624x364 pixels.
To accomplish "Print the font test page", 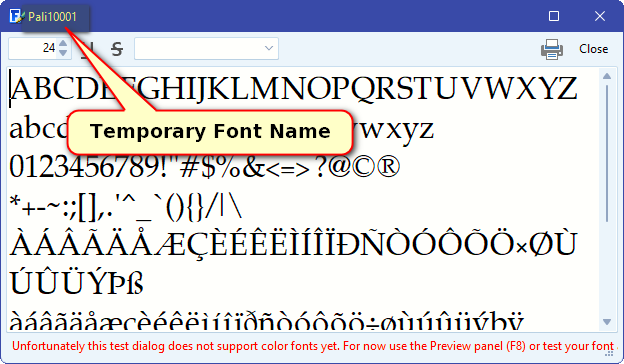I will 552,49.
